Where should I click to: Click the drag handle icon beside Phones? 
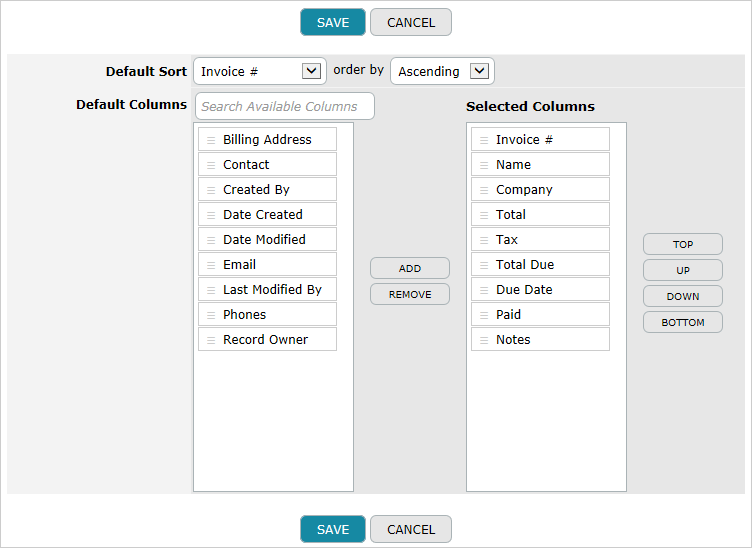211,315
